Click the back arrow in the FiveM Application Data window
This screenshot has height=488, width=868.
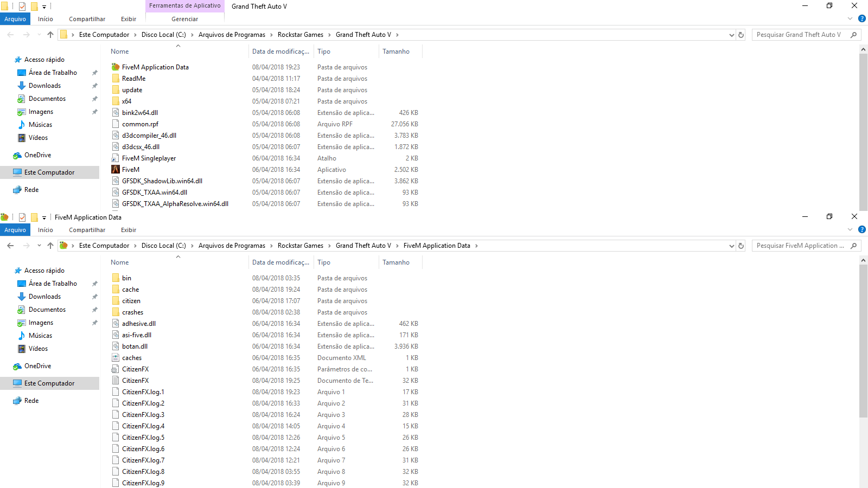coord(10,245)
